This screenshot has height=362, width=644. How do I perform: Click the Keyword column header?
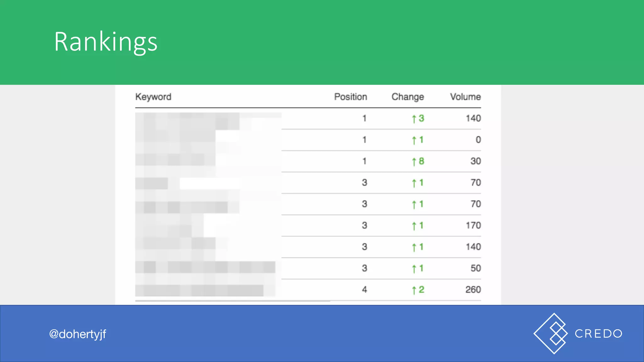point(153,97)
